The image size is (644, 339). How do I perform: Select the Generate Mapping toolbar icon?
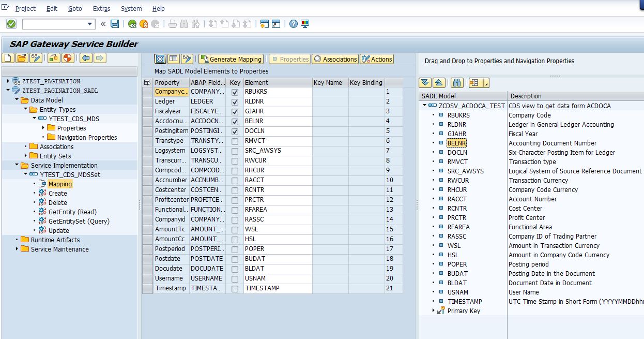pos(231,58)
